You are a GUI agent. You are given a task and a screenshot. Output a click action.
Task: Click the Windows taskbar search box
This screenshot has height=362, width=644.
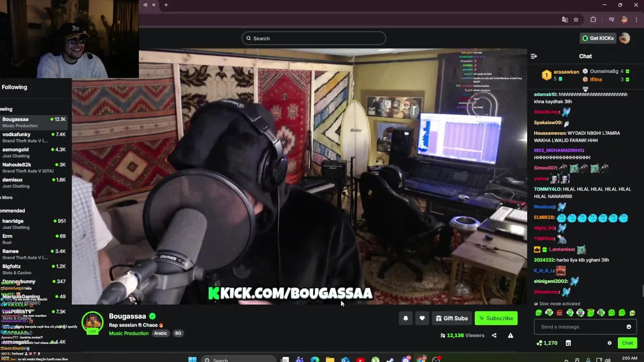pyautogui.click(x=239, y=359)
